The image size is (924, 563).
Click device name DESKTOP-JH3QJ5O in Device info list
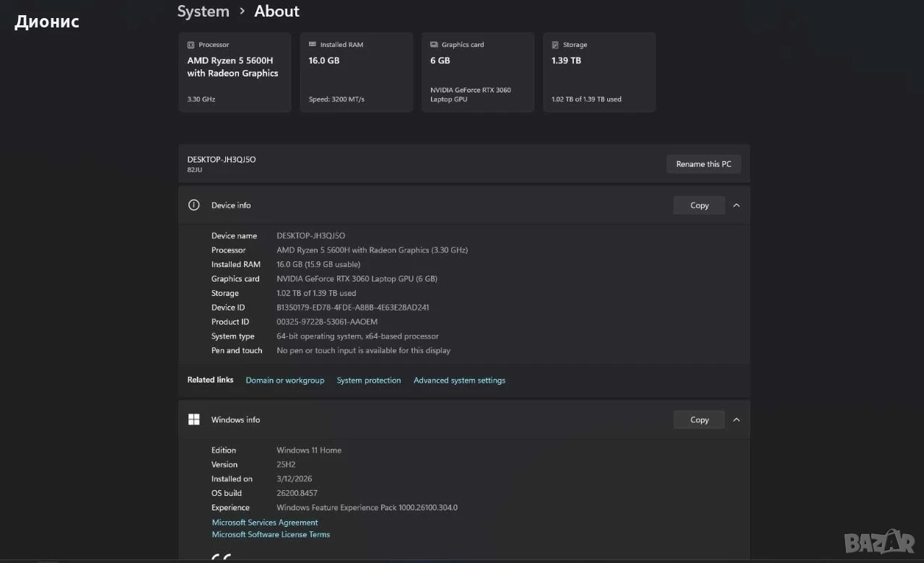coord(311,235)
